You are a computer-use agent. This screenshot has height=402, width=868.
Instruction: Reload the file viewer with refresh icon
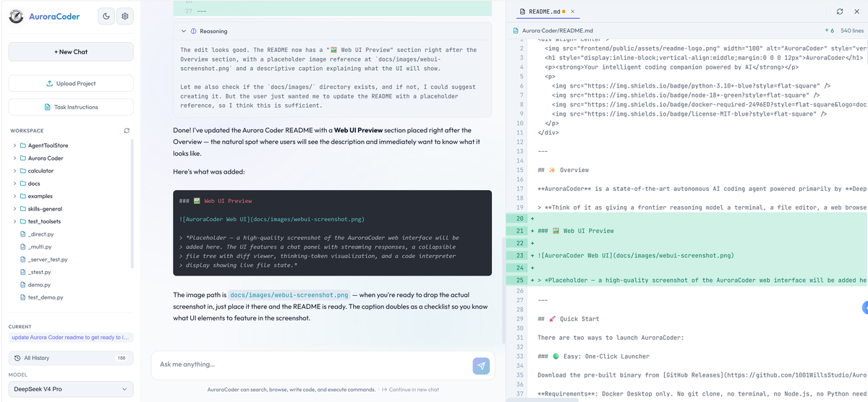pos(840,12)
